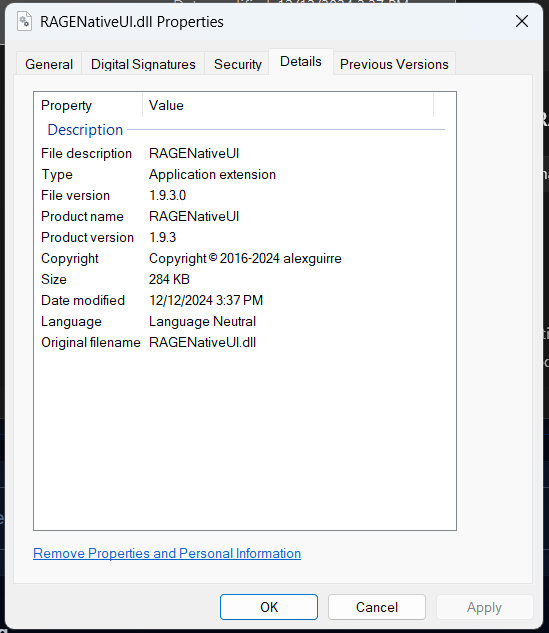Select the Copyright property label
This screenshot has height=633, width=549.
click(70, 258)
